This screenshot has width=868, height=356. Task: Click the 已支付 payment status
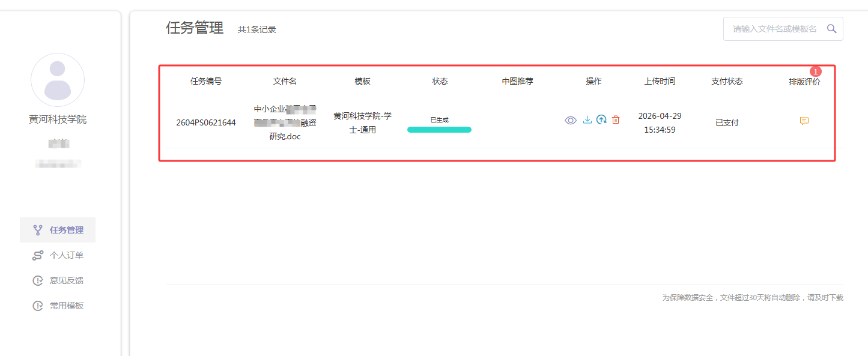coord(727,122)
